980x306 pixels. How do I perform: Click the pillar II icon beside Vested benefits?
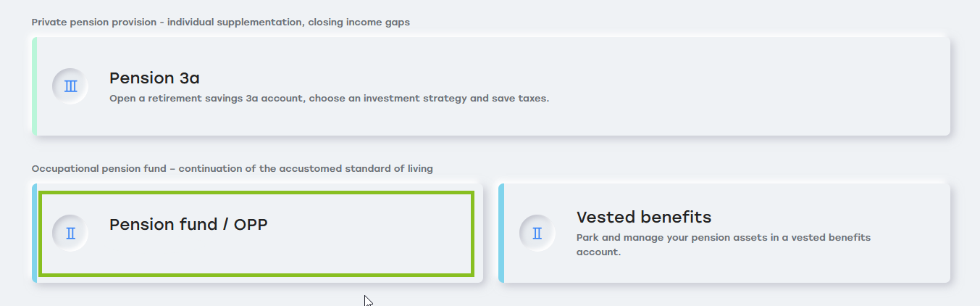537,233
